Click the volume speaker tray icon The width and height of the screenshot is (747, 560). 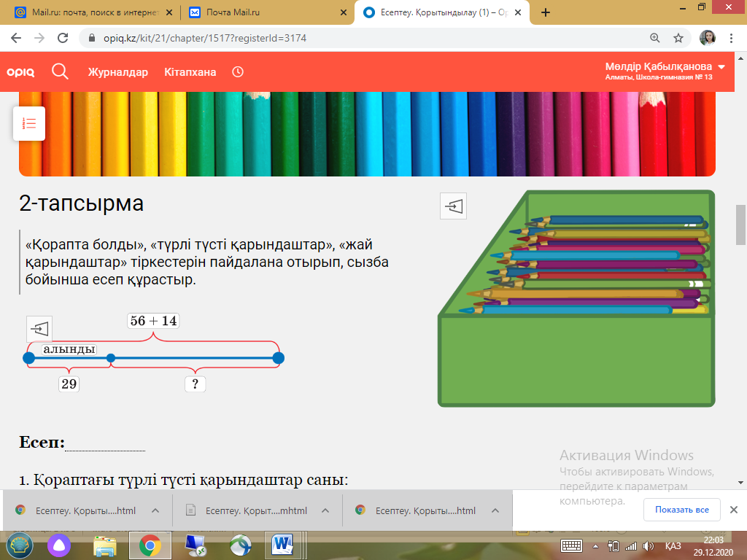click(x=649, y=546)
